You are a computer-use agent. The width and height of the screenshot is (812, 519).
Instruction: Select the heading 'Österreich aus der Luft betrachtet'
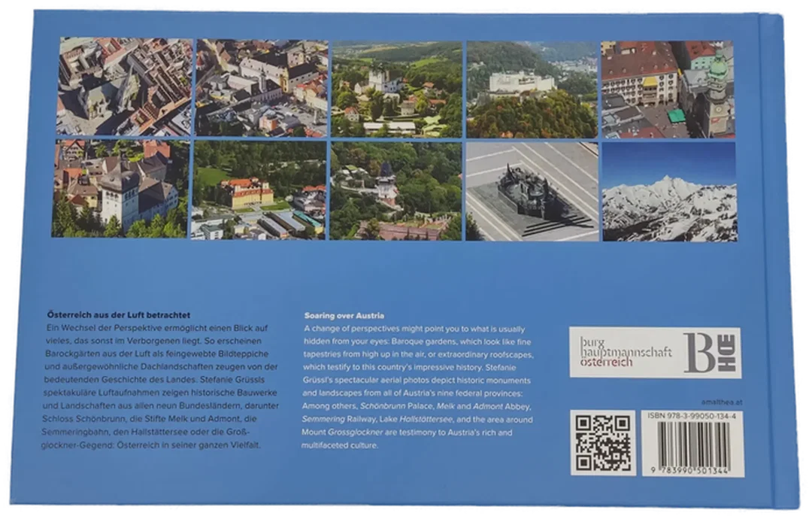[119, 314]
